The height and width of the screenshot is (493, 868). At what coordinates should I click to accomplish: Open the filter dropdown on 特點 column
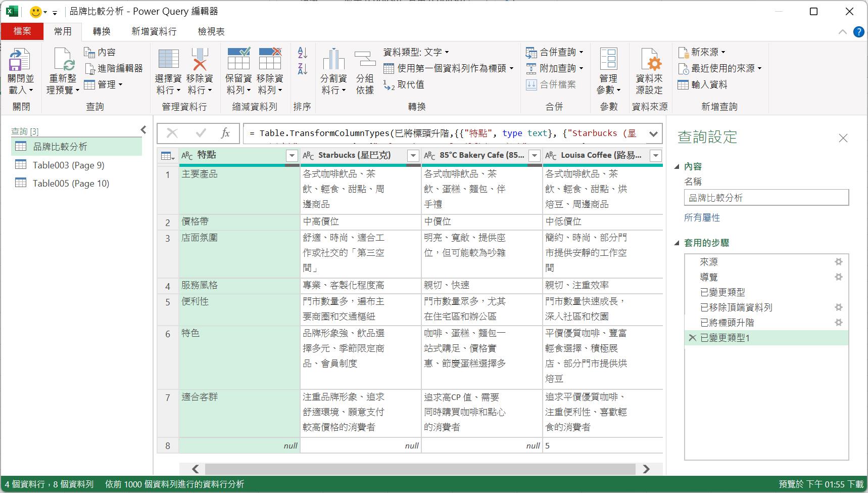tap(292, 156)
